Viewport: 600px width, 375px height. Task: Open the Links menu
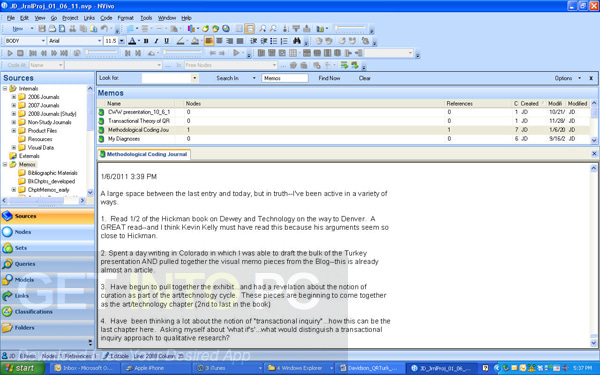coord(89,18)
